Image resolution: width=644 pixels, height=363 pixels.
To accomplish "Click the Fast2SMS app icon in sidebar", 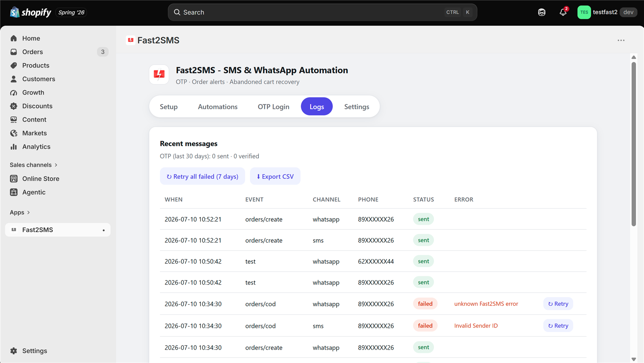I will (x=14, y=230).
